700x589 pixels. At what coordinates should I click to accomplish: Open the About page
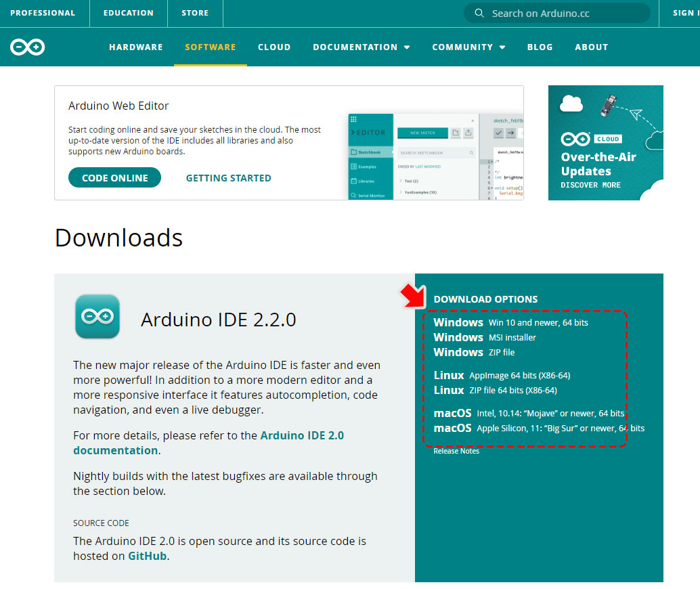click(592, 47)
